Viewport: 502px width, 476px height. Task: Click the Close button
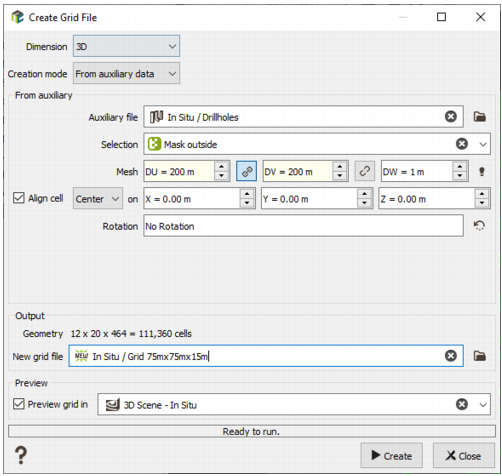click(463, 455)
